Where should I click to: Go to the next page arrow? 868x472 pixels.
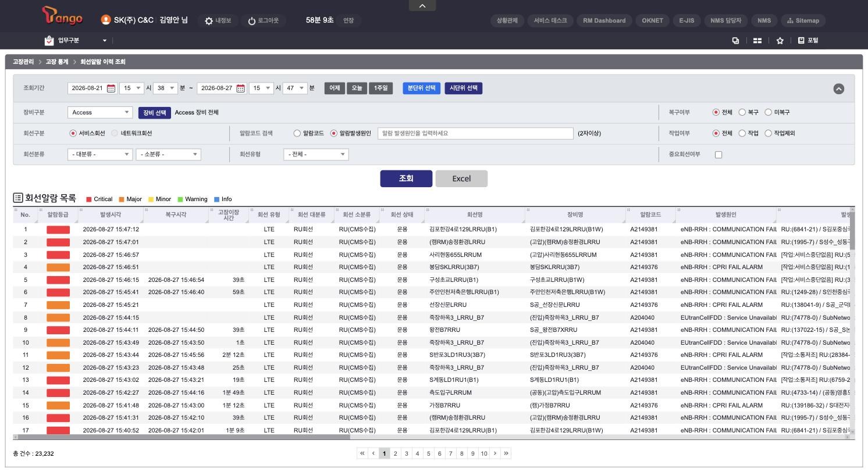(495, 453)
